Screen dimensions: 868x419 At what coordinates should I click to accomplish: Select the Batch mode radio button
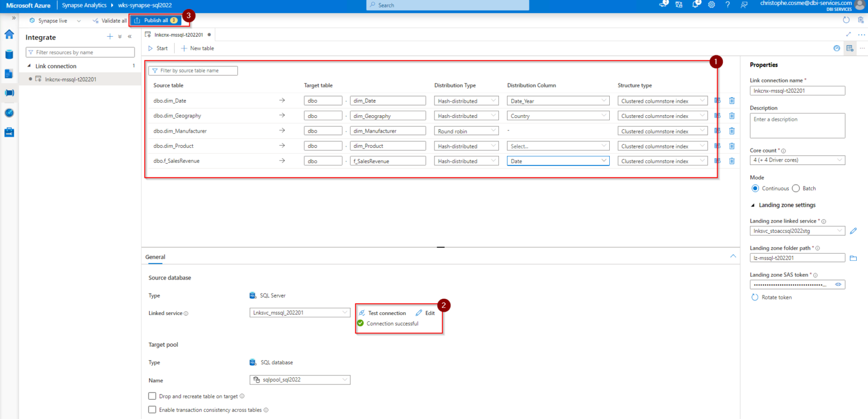(x=796, y=189)
